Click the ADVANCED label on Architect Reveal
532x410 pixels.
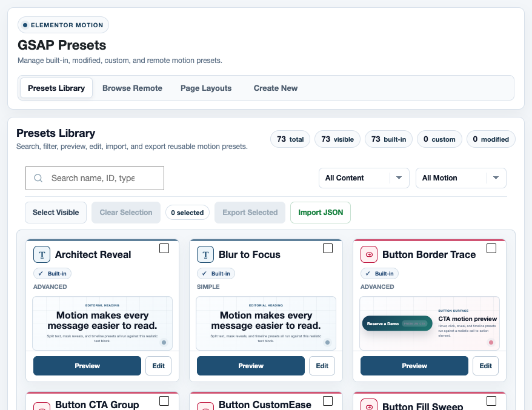(x=50, y=287)
